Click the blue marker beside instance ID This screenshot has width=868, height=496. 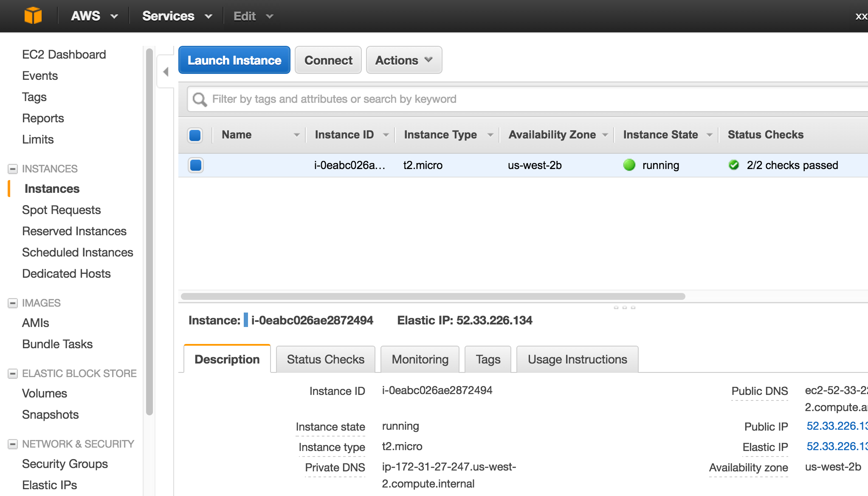tap(246, 320)
